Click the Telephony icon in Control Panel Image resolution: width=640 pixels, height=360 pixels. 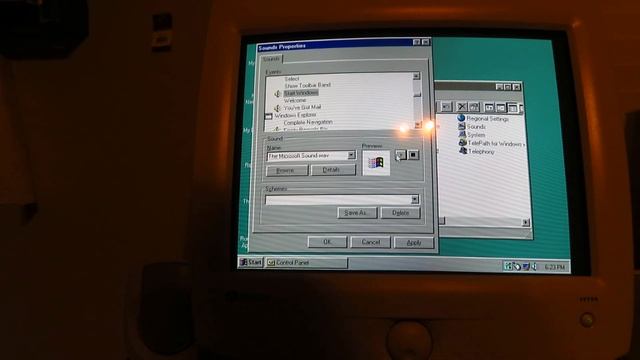point(463,151)
